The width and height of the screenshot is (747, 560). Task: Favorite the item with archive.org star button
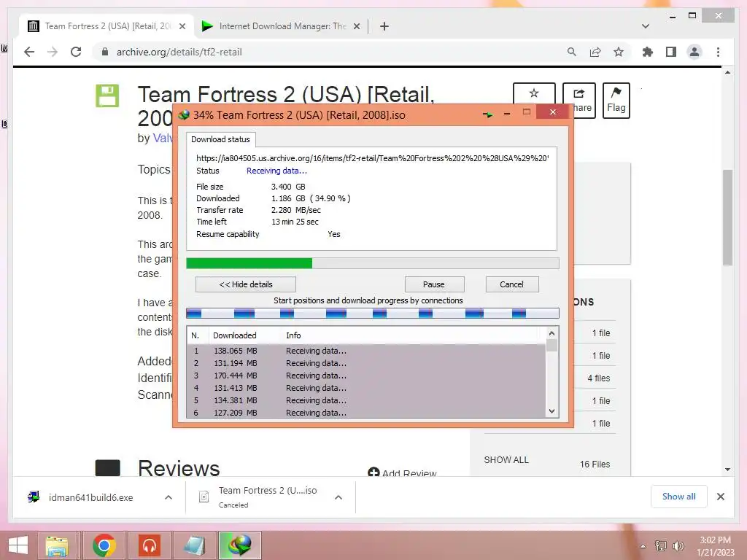[x=534, y=93]
